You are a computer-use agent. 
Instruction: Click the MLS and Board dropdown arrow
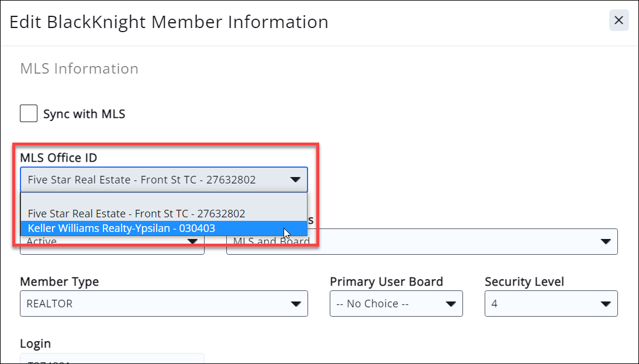[x=605, y=242]
